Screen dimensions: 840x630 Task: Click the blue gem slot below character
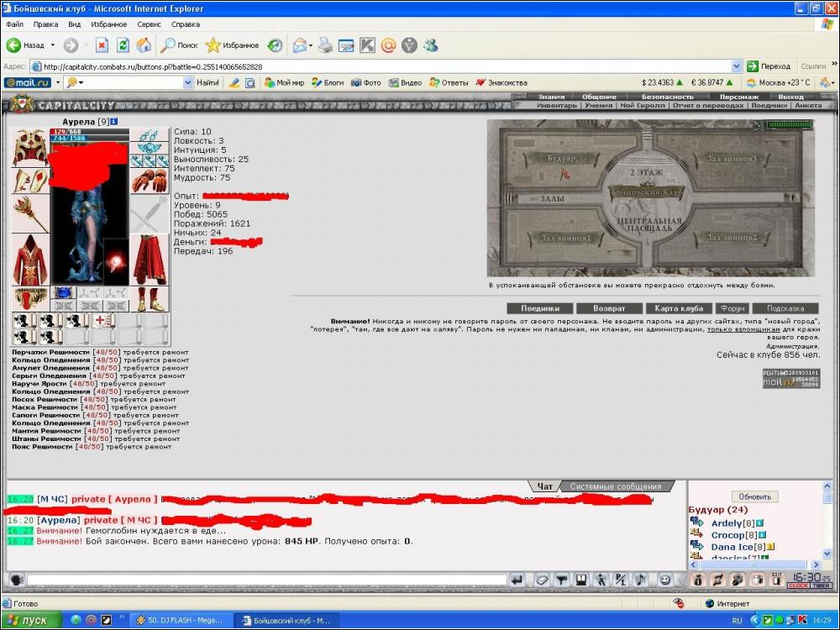tap(64, 292)
